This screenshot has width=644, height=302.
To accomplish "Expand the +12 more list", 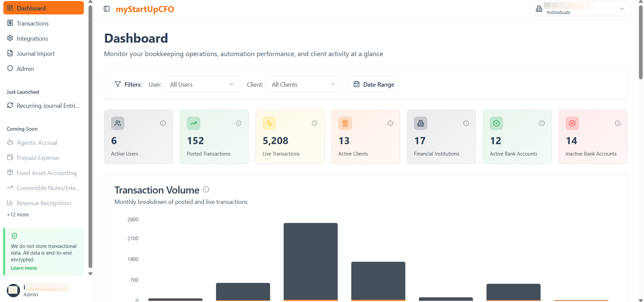I will (x=18, y=215).
